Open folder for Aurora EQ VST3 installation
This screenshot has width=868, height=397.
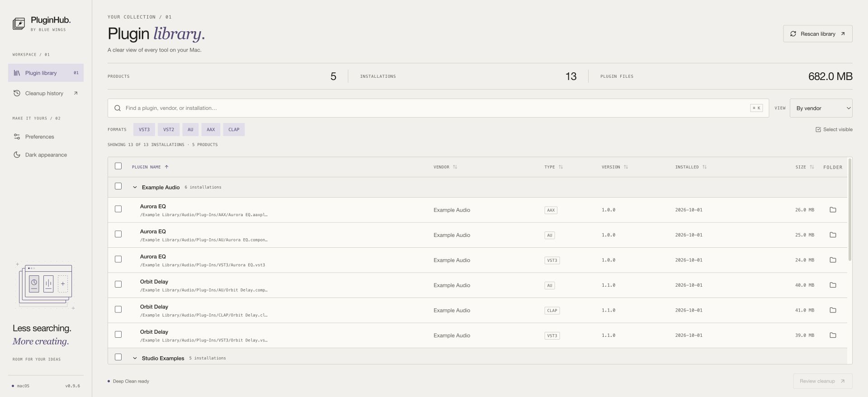click(x=833, y=260)
